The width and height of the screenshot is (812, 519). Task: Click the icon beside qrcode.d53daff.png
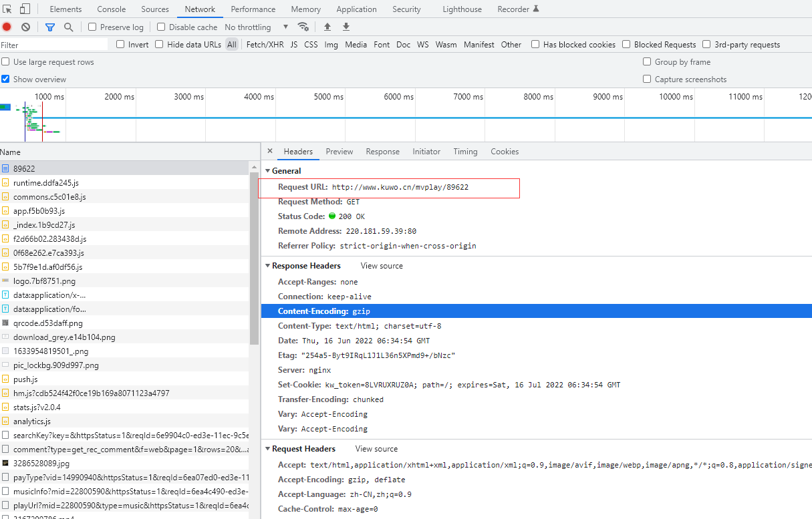coord(5,323)
